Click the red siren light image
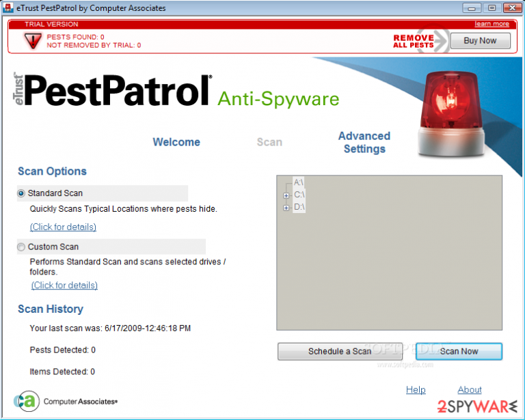Image resolution: width=525 pixels, height=420 pixels. coord(451,113)
